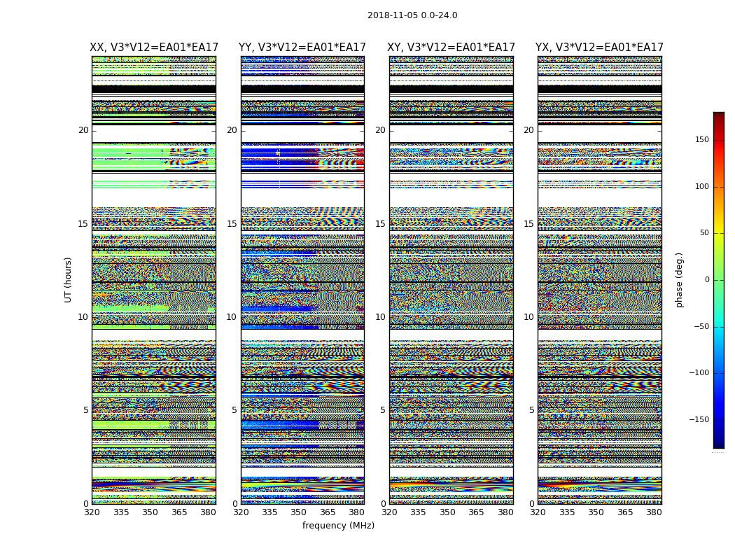Screen dimensions: 735x560
Task: Click the UT hour 10 tick of XX panel
Action: point(83,317)
